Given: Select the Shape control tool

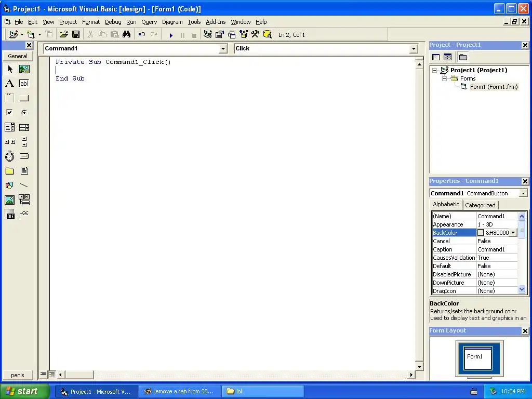Looking at the screenshot, I should pyautogui.click(x=10, y=185).
